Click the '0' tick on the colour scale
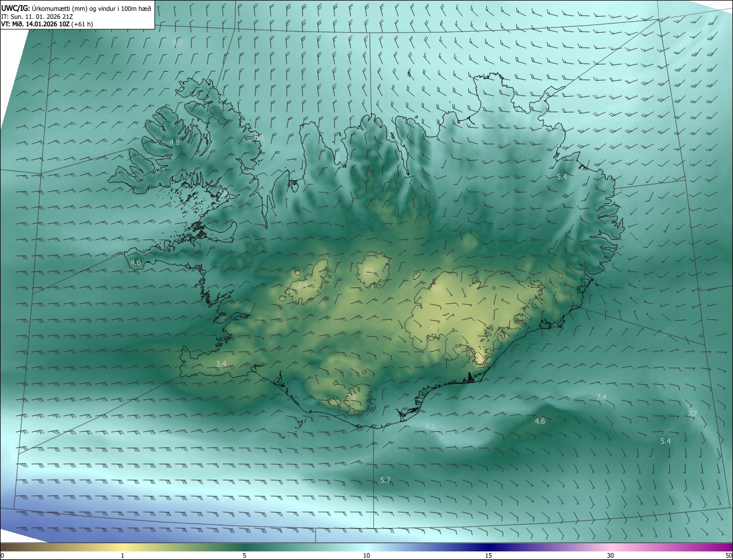The width and height of the screenshot is (733, 560). pyautogui.click(x=2, y=555)
